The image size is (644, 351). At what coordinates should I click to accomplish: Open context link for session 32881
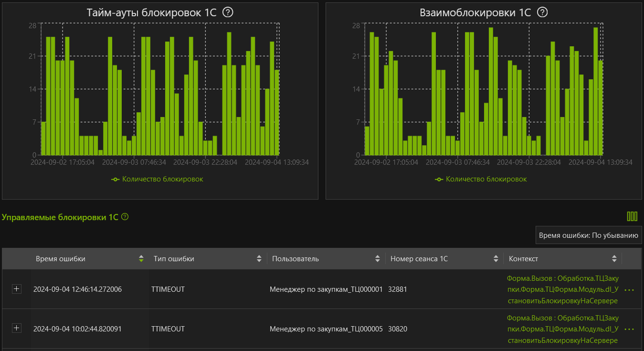click(562, 289)
